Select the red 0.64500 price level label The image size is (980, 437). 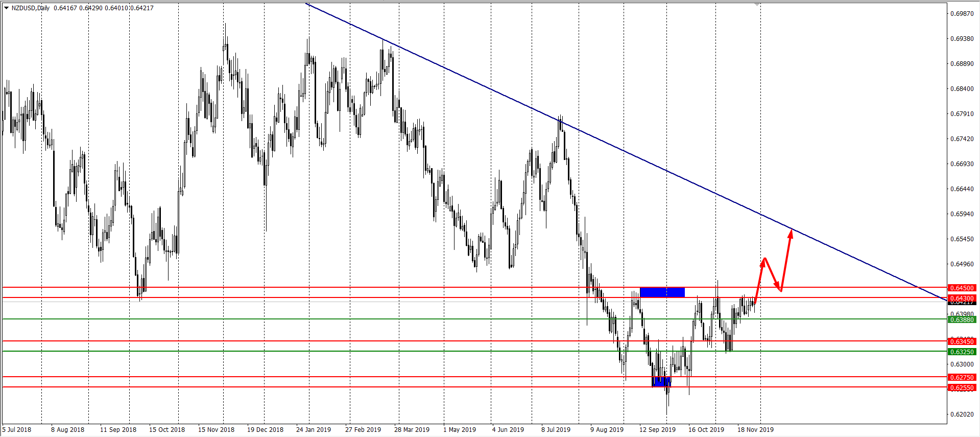pos(962,288)
